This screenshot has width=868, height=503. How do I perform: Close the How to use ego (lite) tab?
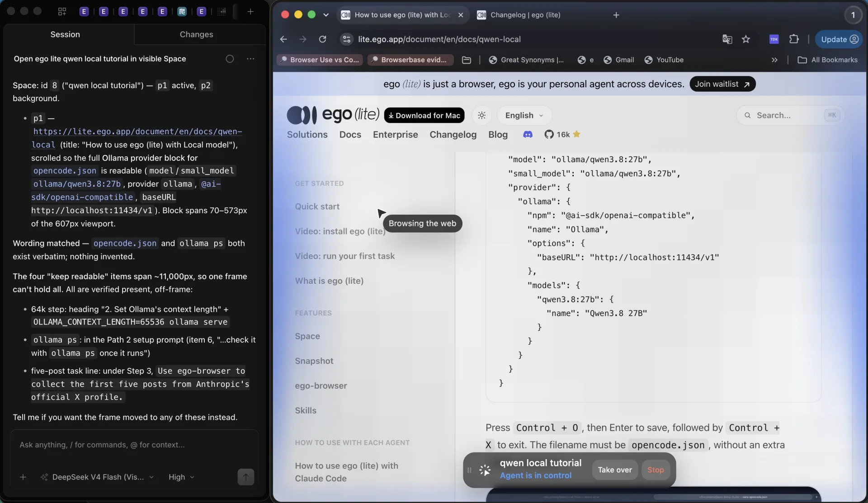coord(461,15)
